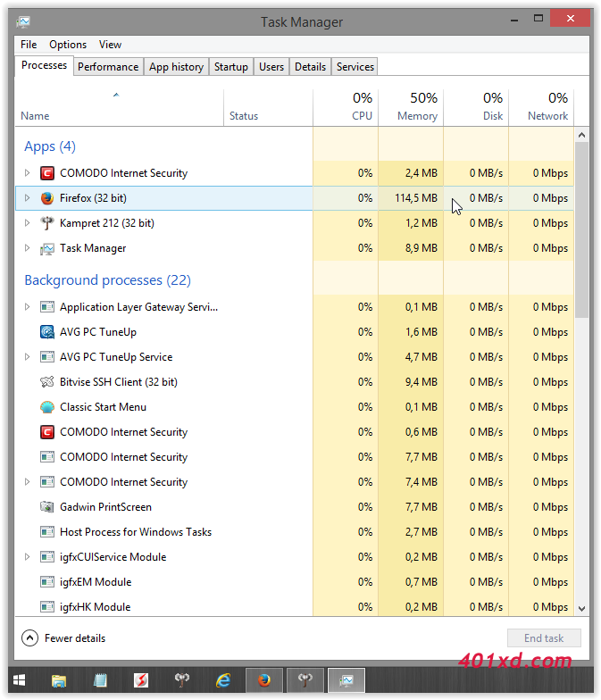This screenshot has width=601, height=700.
Task: Sort by the Status column header
Action: [268, 108]
